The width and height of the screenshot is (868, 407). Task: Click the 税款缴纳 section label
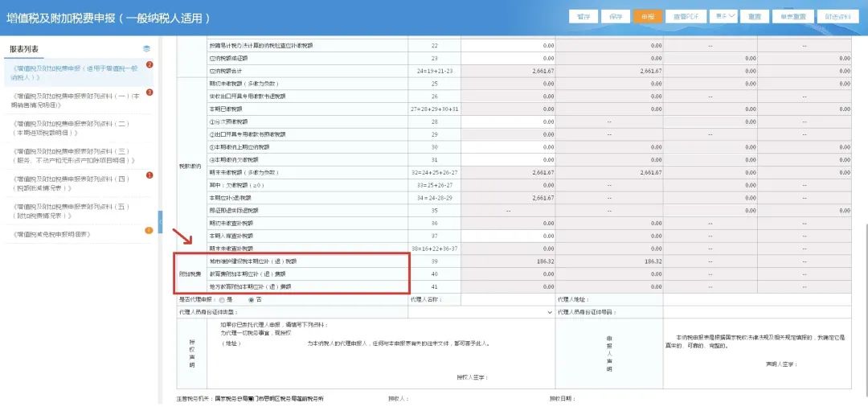190,166
